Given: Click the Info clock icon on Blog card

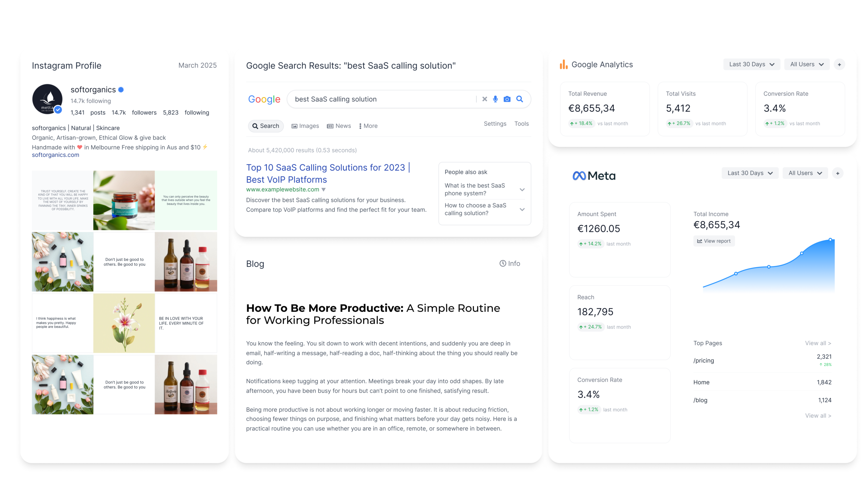Looking at the screenshot, I should click(502, 263).
